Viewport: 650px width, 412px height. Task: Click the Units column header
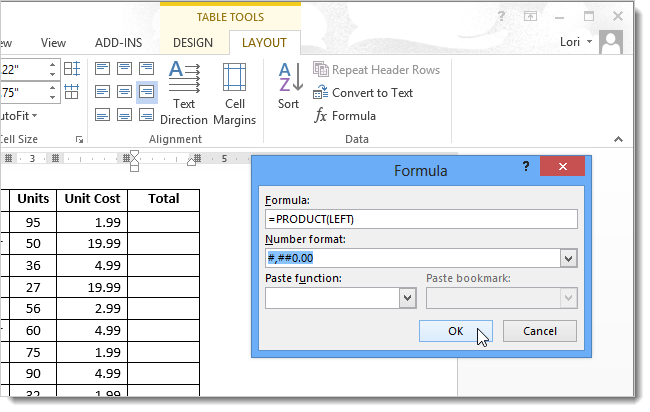pyautogui.click(x=33, y=199)
